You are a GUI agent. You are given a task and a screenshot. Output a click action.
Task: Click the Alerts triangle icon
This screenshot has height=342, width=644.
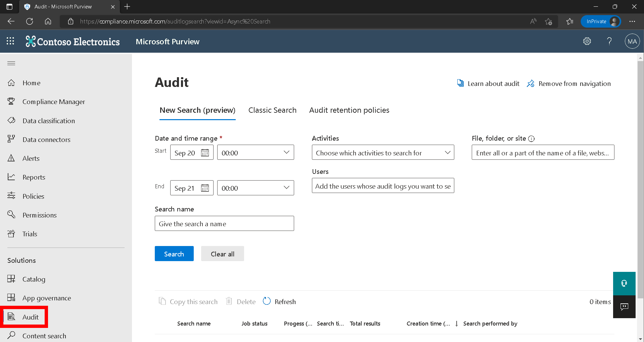pyautogui.click(x=11, y=158)
